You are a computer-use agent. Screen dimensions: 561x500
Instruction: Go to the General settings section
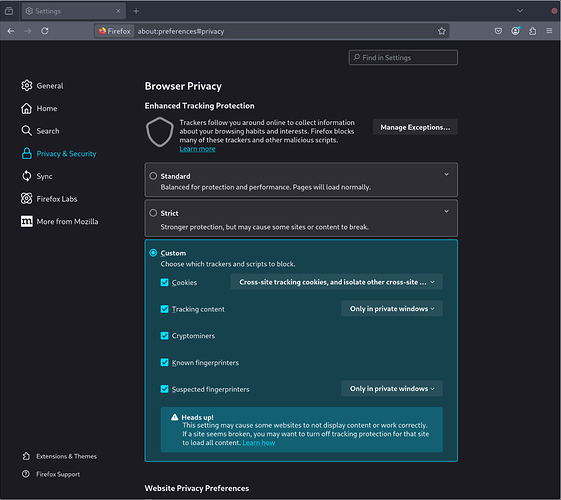tap(42, 86)
